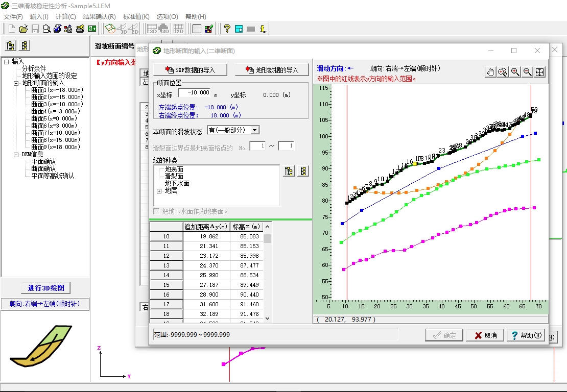Click the SXF数据的导入 button
This screenshot has width=567, height=392.
click(191, 70)
